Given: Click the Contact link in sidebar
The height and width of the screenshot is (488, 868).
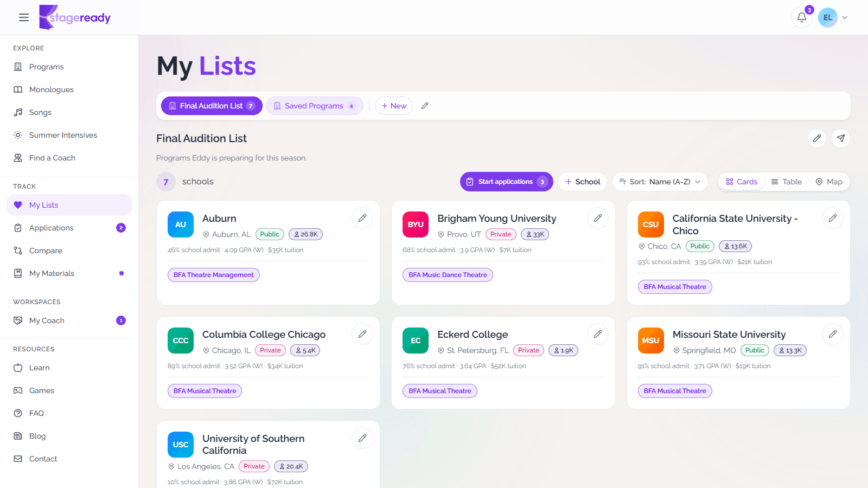Looking at the screenshot, I should [x=69, y=459].
